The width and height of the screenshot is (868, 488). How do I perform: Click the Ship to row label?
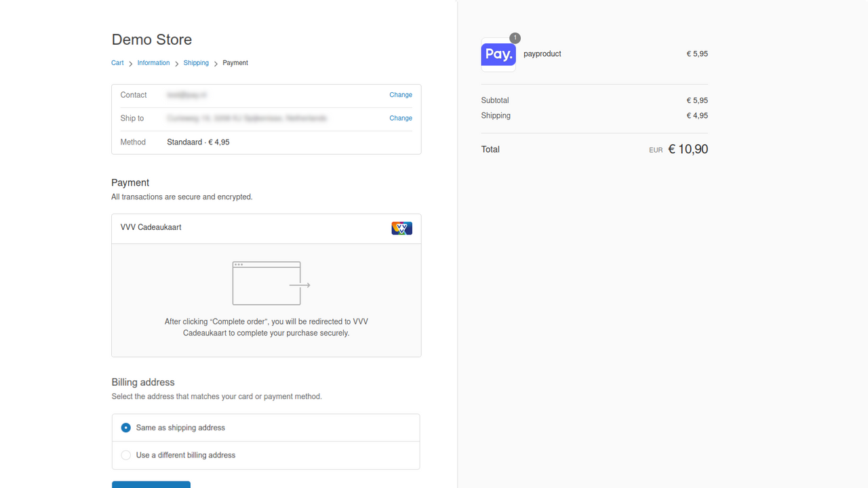coord(132,119)
